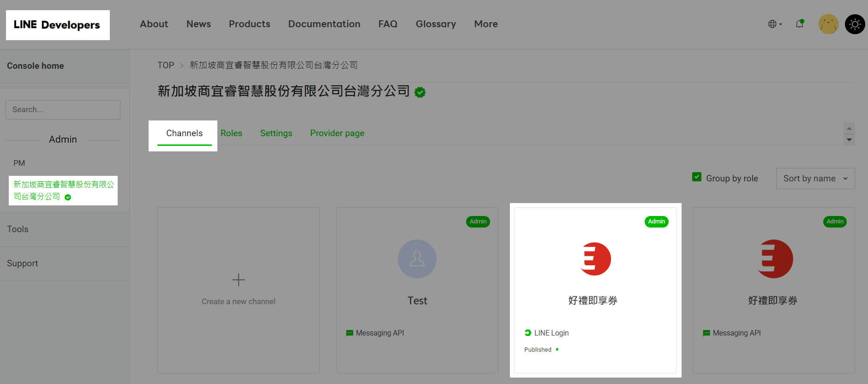The image size is (868, 384).
Task: Click TOP in the breadcrumb
Action: 166,65
